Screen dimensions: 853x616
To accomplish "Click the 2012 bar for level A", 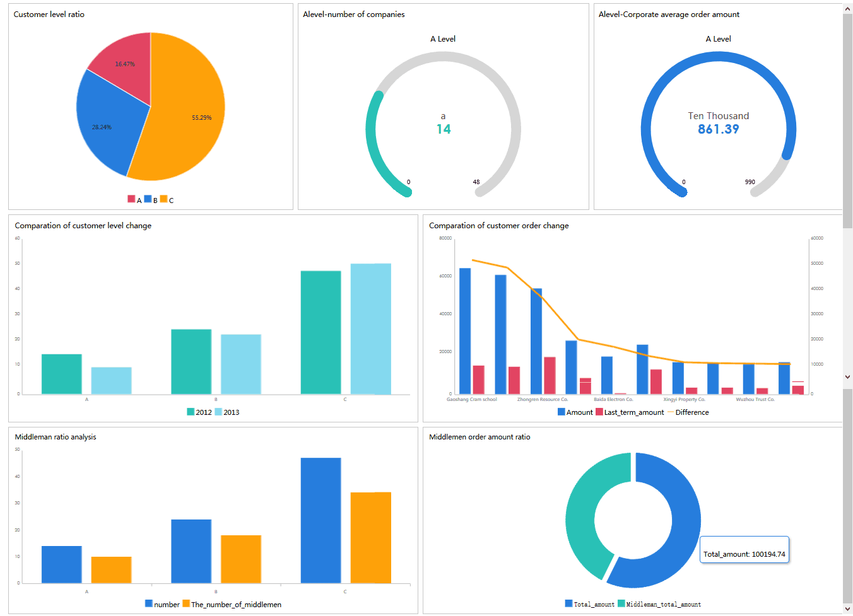I will click(x=62, y=375).
